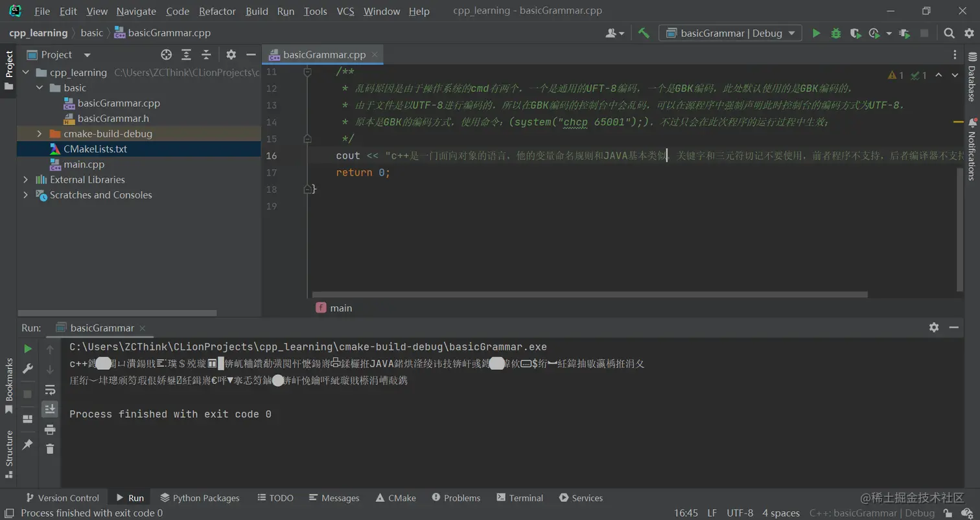
Task: Open basicGrammar | Debug configuration dropdown
Action: pos(730,33)
